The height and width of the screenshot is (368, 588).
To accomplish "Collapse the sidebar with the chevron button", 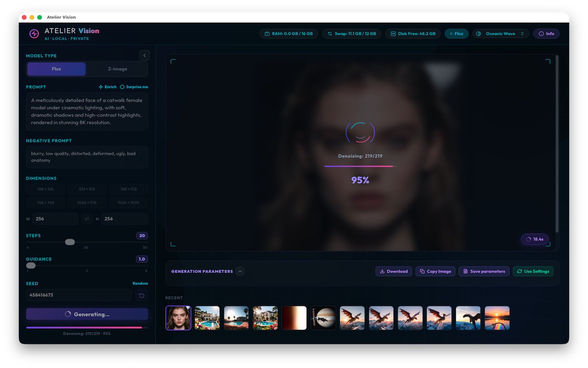I will click(x=145, y=56).
